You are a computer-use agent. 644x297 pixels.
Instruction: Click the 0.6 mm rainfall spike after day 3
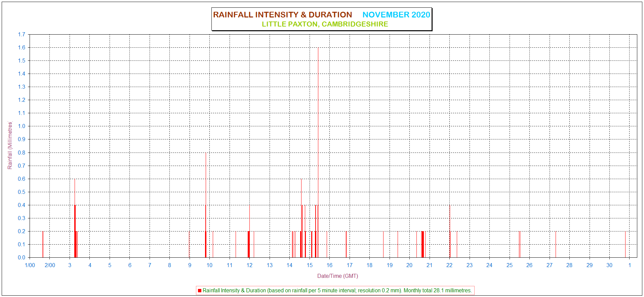[x=75, y=218]
